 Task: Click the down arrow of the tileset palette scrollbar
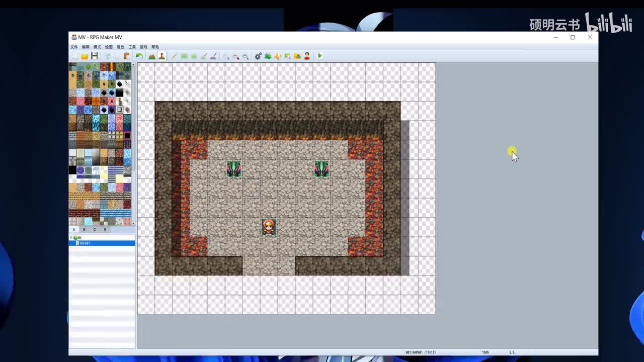(x=133, y=223)
